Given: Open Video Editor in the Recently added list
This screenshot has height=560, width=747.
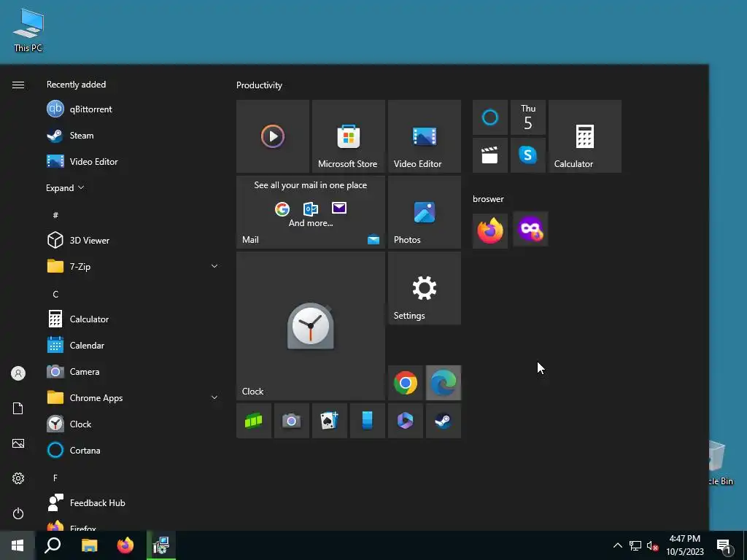Looking at the screenshot, I should click(x=131, y=161).
